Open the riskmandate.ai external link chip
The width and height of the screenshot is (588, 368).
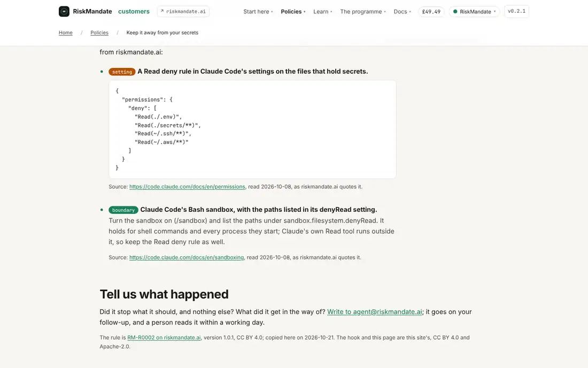[x=183, y=11]
